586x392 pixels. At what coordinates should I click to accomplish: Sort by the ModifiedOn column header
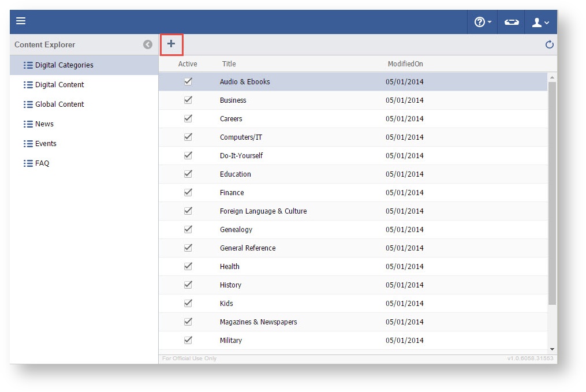[x=405, y=64]
